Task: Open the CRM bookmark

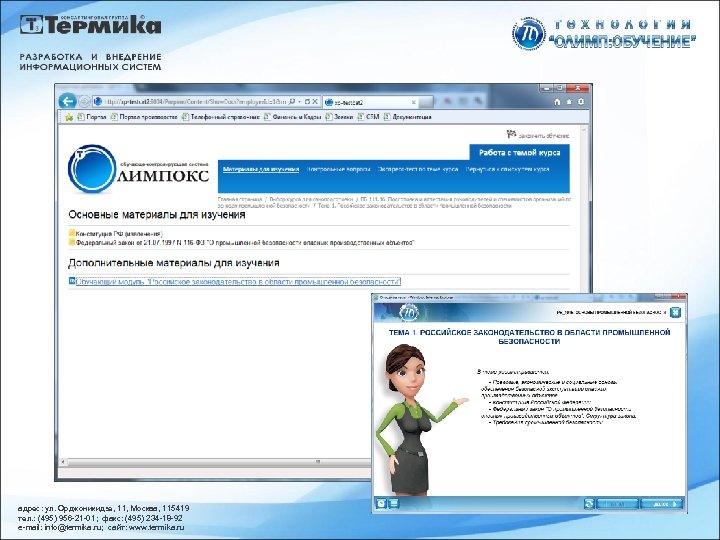Action: tap(368, 117)
